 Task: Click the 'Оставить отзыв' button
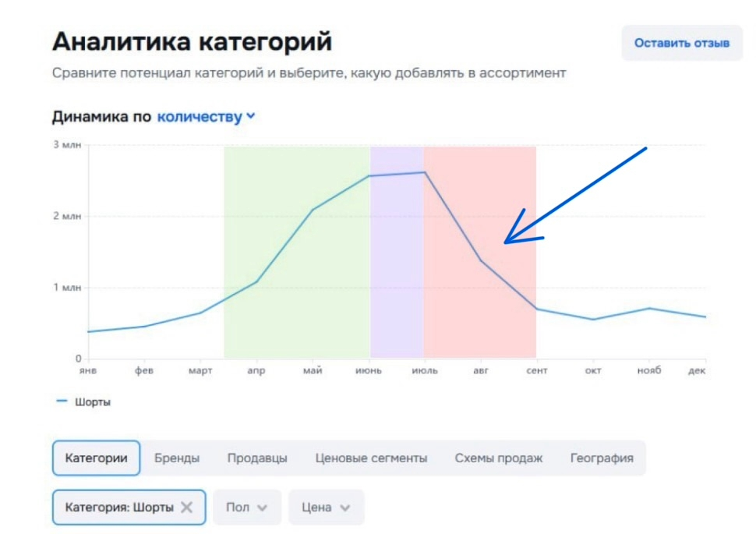click(682, 43)
